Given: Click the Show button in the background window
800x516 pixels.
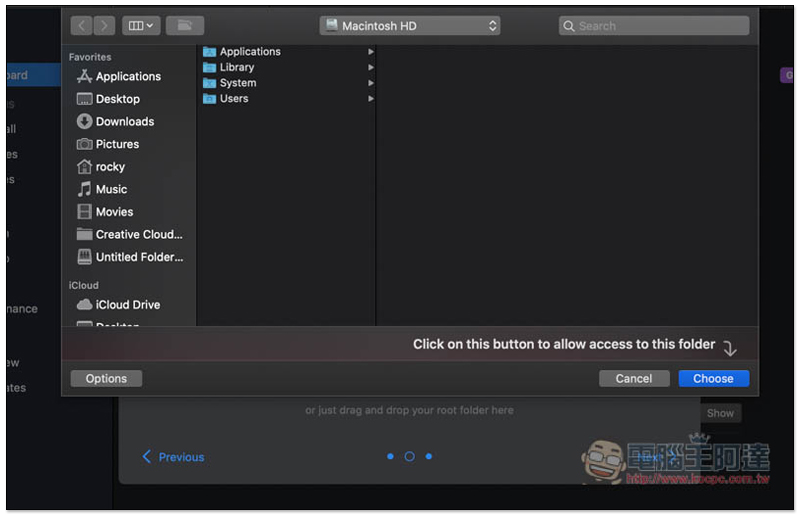Looking at the screenshot, I should pyautogui.click(x=720, y=413).
